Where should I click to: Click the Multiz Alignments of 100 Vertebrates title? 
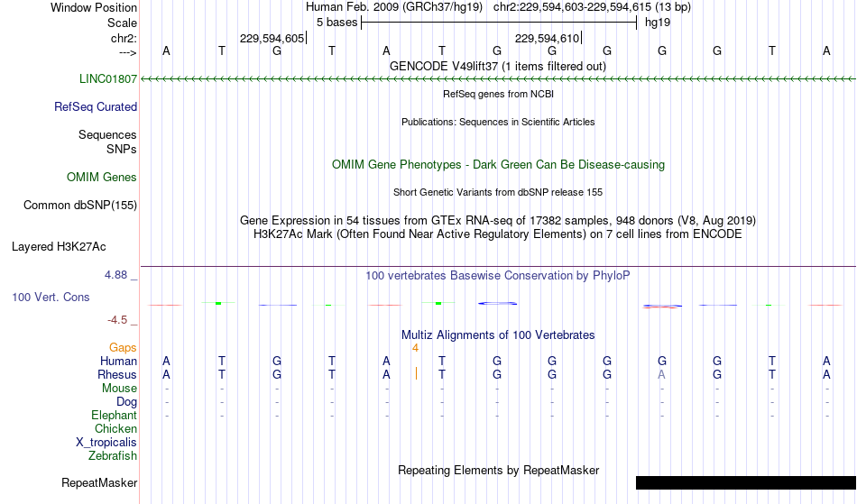click(498, 334)
